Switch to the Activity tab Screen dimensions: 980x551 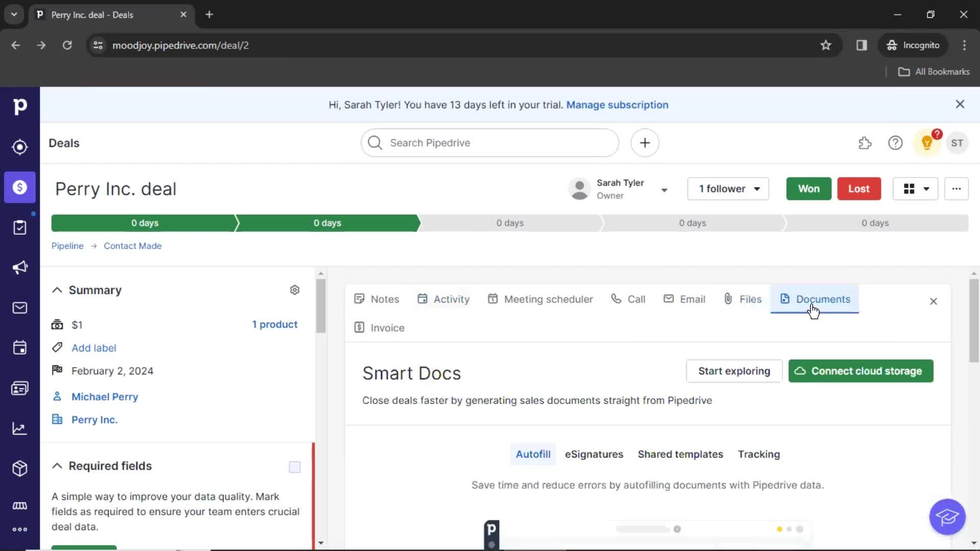coord(444,299)
